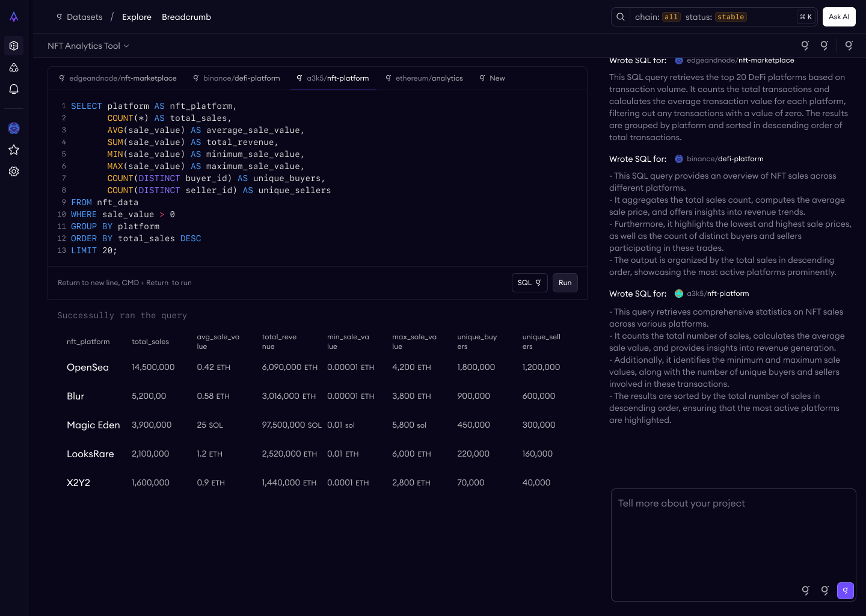Open favorites star icon in sidebar
Image resolution: width=866 pixels, height=616 pixels.
coord(14,150)
